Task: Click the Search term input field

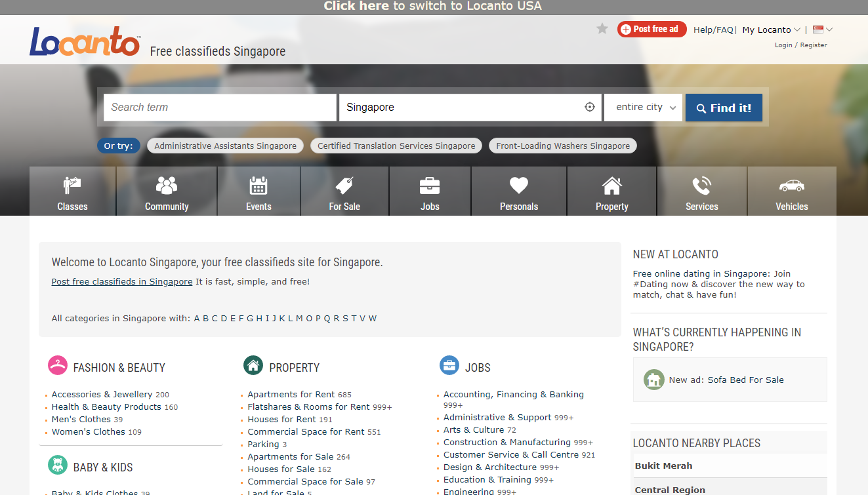Action: click(220, 108)
